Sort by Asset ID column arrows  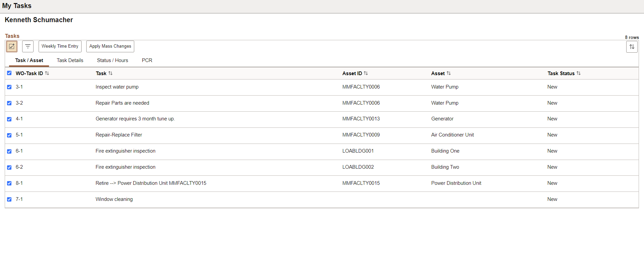click(x=366, y=73)
